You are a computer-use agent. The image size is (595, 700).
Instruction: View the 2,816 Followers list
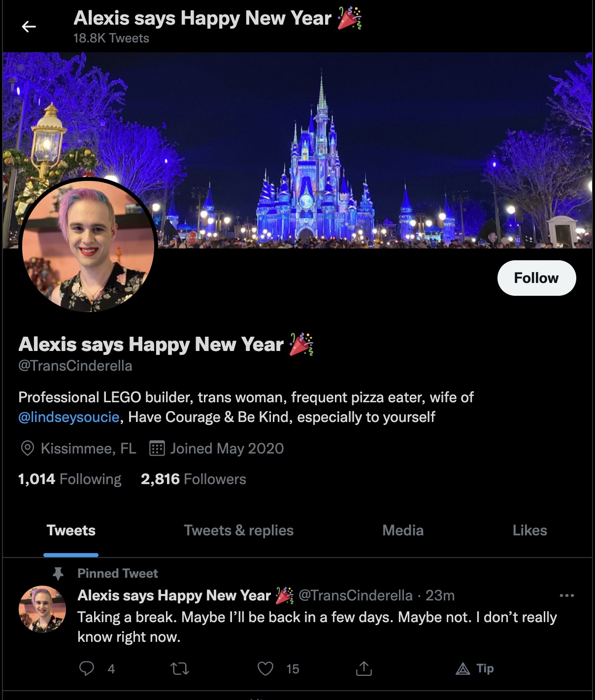(x=194, y=479)
